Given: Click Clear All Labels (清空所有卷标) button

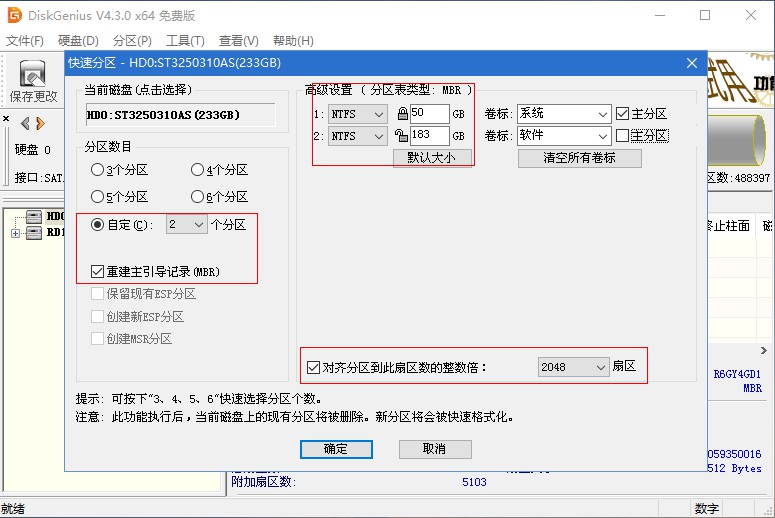Looking at the screenshot, I should point(579,158).
